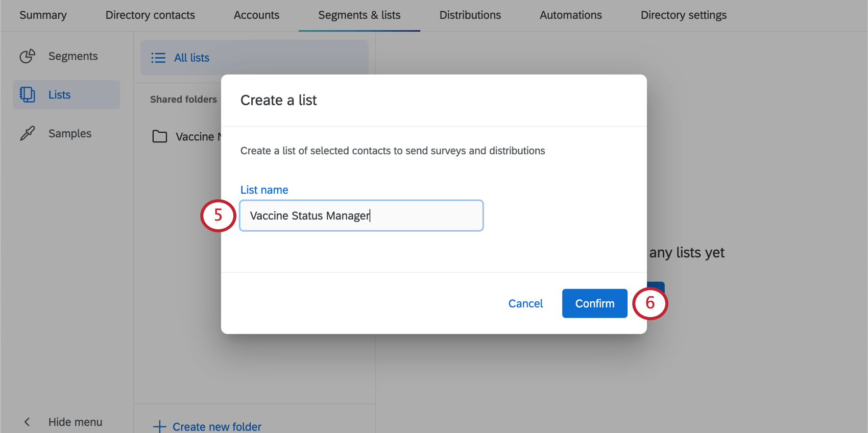Click the Create new folder link

216,426
